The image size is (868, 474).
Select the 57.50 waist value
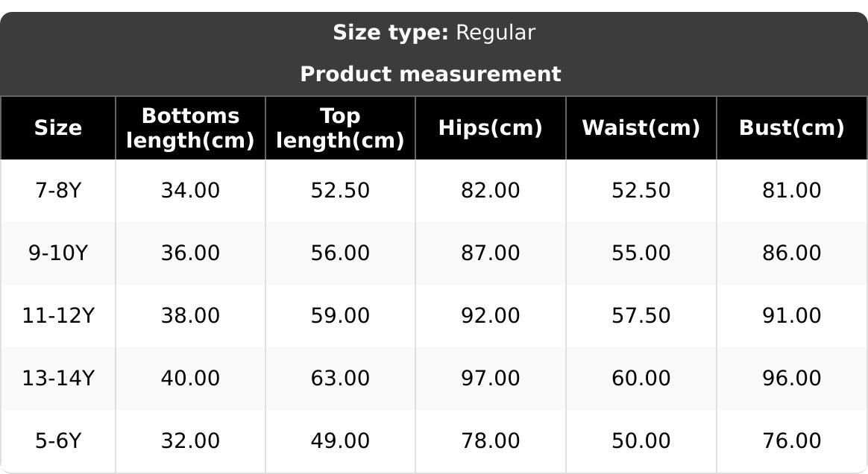click(641, 316)
